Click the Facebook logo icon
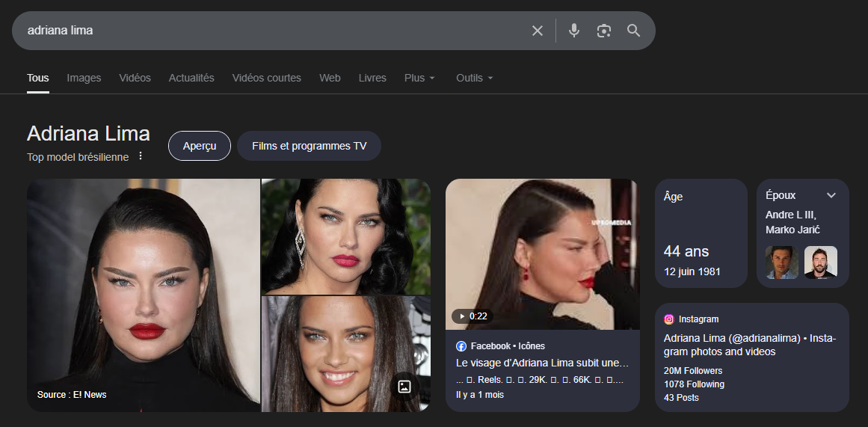This screenshot has height=427, width=868. tap(461, 346)
